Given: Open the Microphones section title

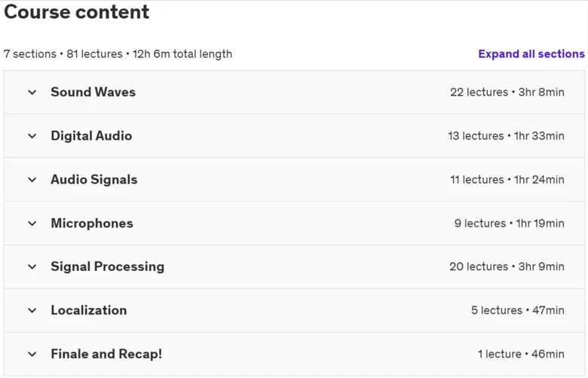Looking at the screenshot, I should 92,224.
